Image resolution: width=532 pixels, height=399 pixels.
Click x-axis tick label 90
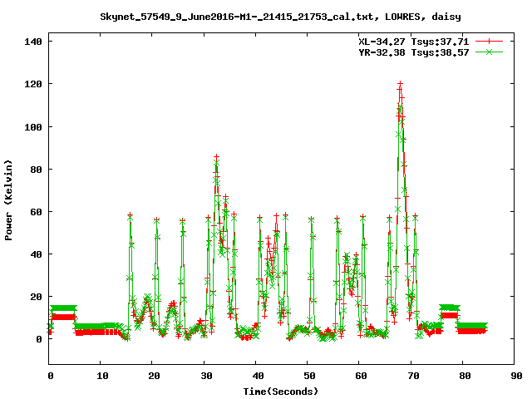coord(516,376)
